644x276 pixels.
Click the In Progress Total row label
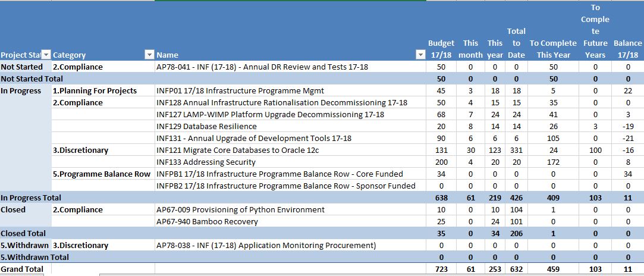pos(31,198)
